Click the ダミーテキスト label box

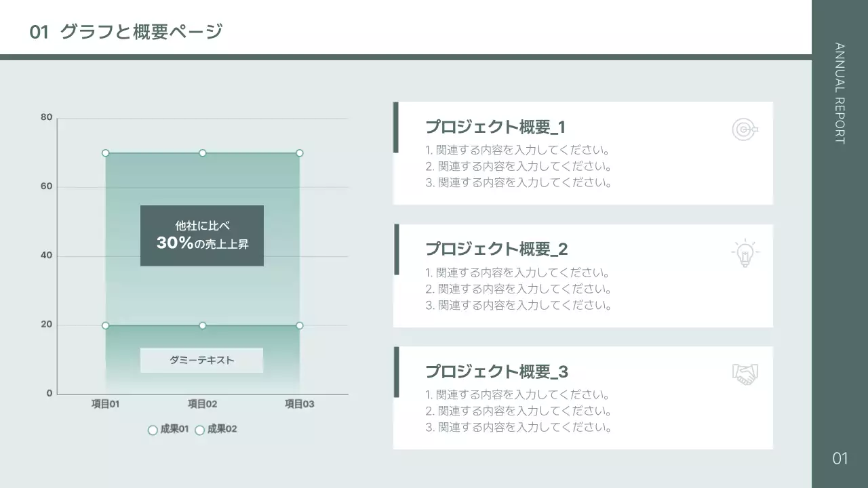[x=201, y=360]
